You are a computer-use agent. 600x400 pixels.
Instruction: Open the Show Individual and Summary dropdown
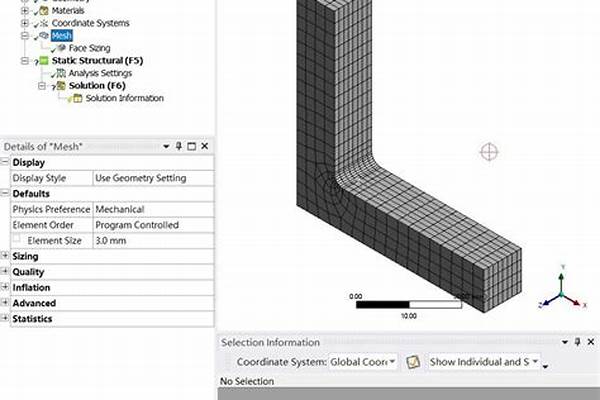coord(535,361)
